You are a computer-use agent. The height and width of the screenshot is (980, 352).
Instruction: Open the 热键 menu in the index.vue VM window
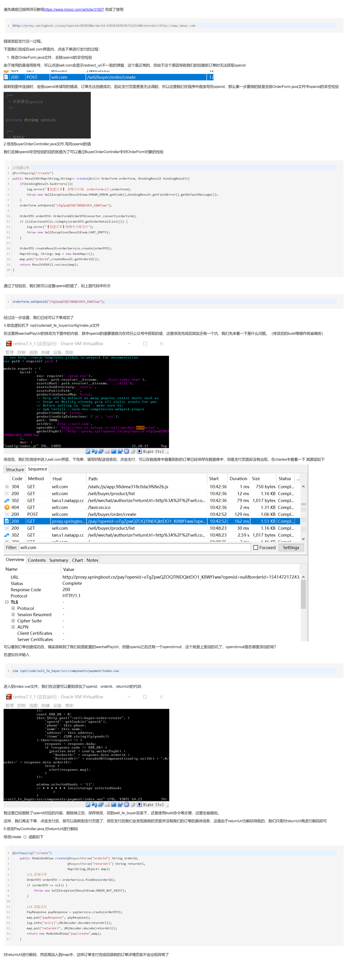pos(46,706)
